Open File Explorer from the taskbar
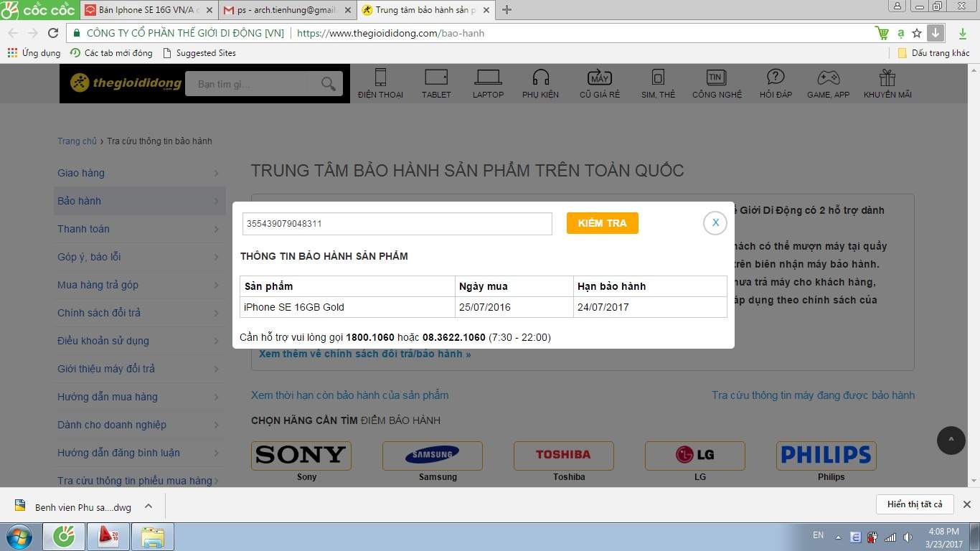This screenshot has width=980, height=551. (x=152, y=537)
